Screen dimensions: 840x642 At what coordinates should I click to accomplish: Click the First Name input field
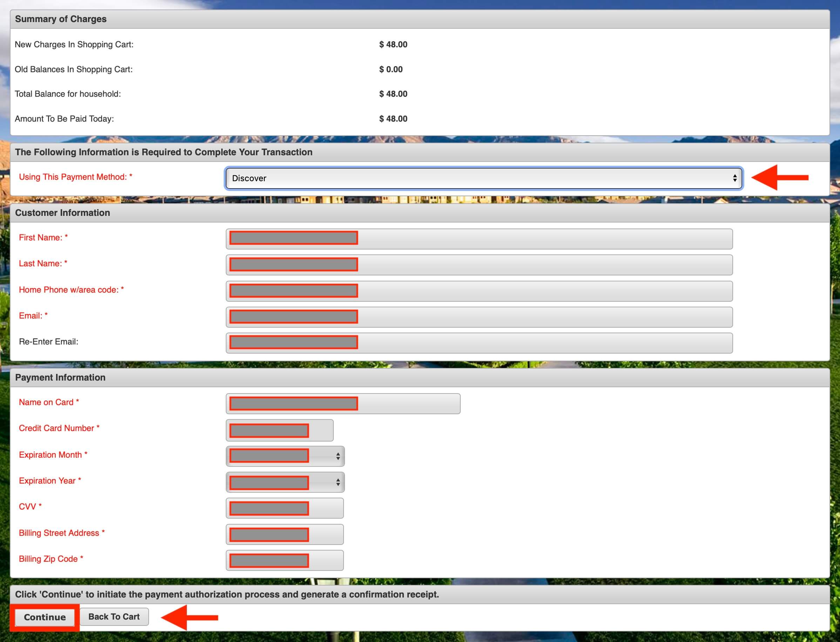(479, 239)
